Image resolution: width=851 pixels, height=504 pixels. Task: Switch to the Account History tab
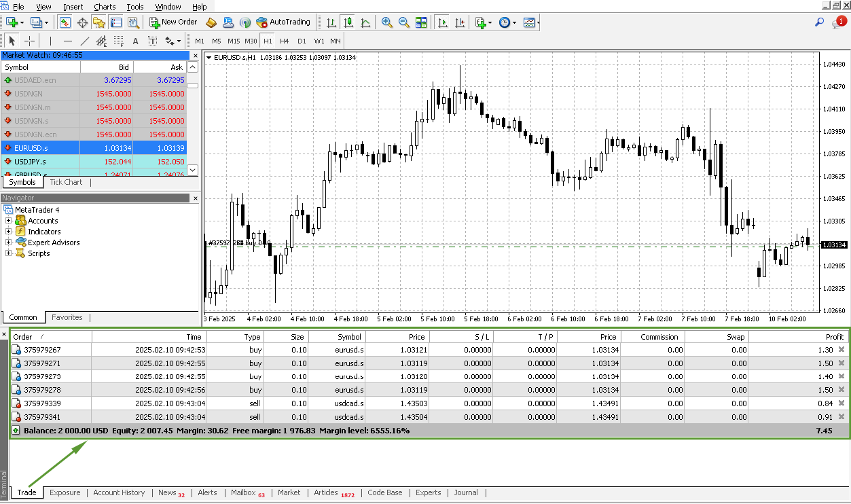point(119,492)
